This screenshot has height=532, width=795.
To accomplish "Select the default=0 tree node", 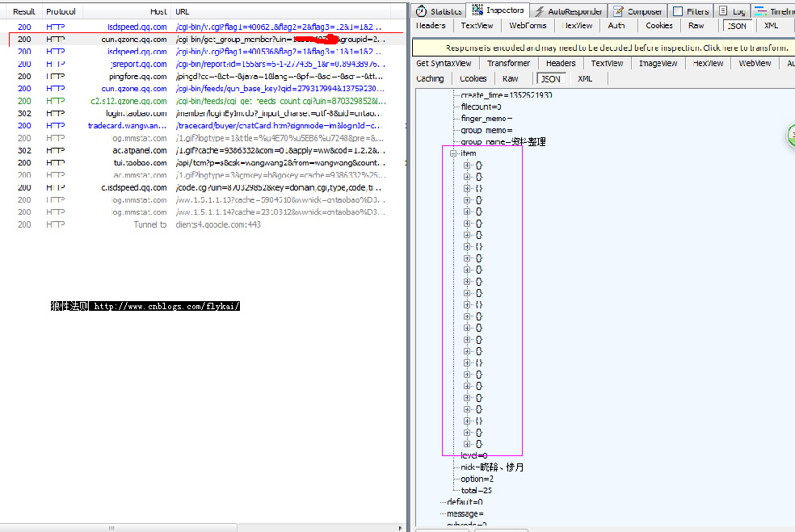I will 465,502.
